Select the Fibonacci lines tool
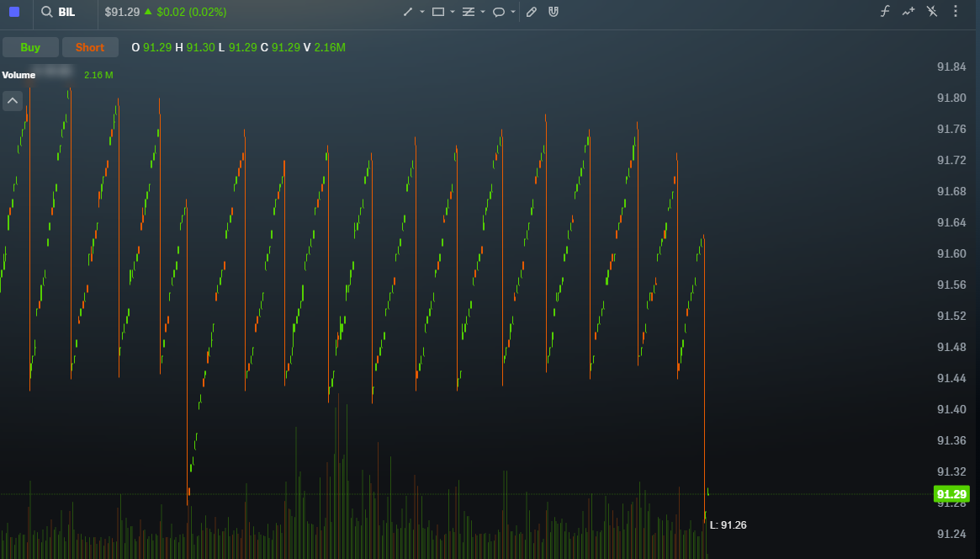 [x=468, y=12]
